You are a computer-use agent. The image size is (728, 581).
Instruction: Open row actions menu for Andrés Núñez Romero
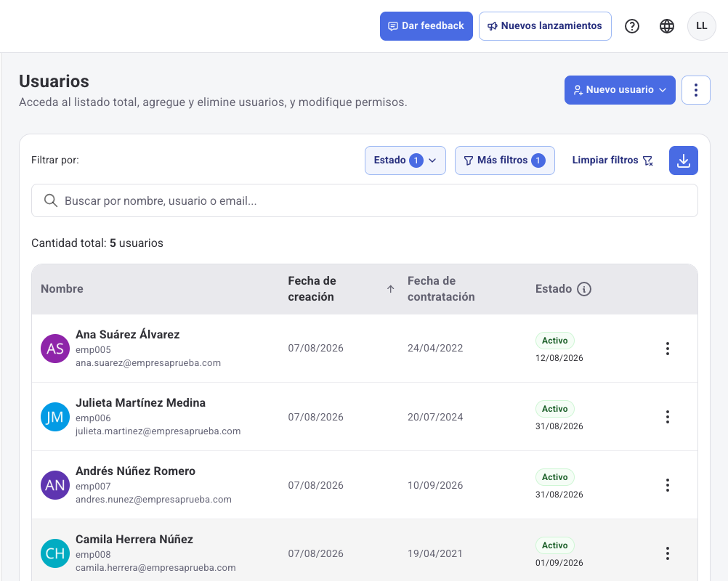pos(668,485)
